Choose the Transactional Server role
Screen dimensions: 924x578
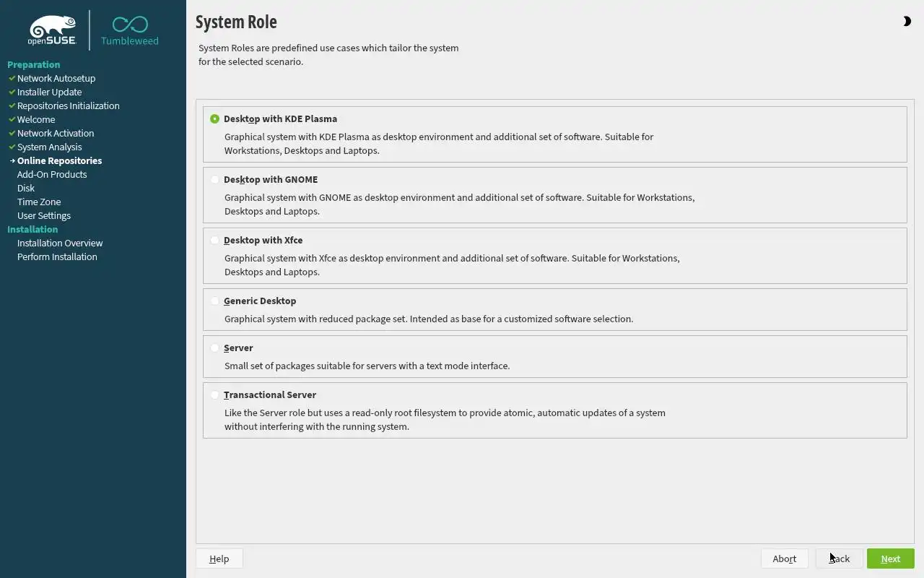point(215,395)
